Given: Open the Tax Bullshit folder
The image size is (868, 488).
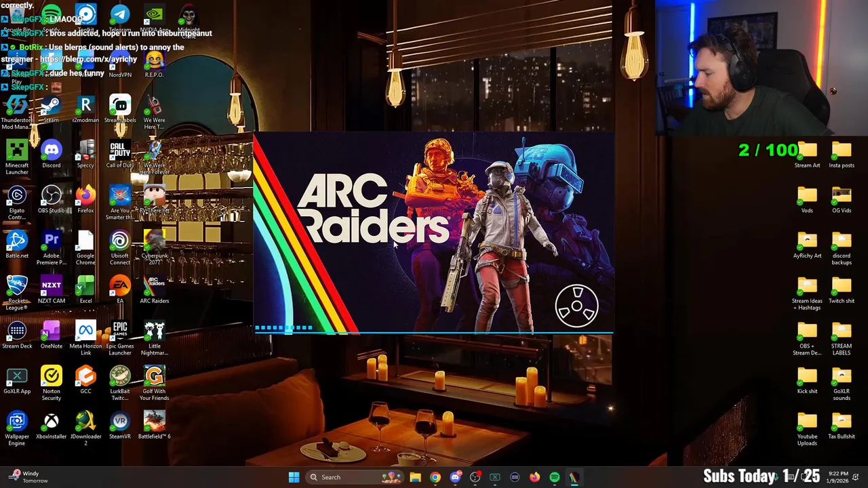Looking at the screenshot, I should 842,426.
